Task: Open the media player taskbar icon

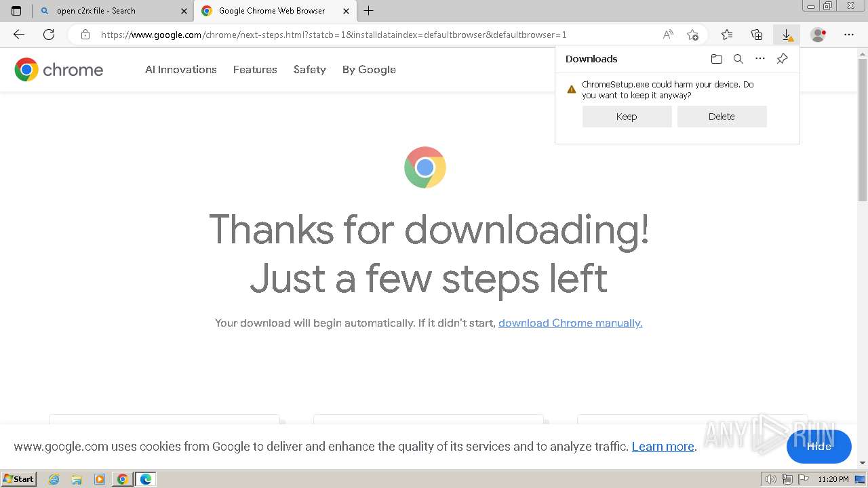Action: [x=100, y=479]
